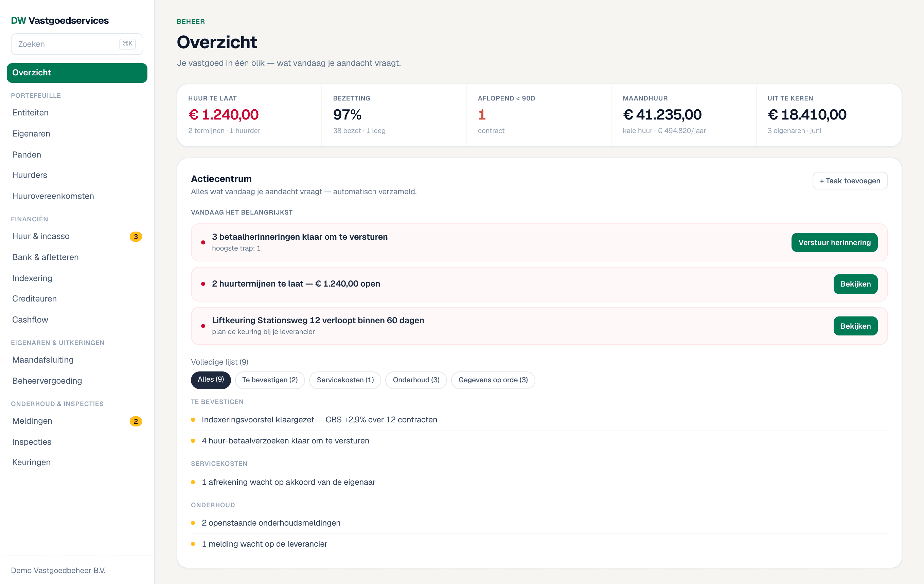The height and width of the screenshot is (584, 924).
Task: Open the Eigenaren page
Action: click(77, 133)
